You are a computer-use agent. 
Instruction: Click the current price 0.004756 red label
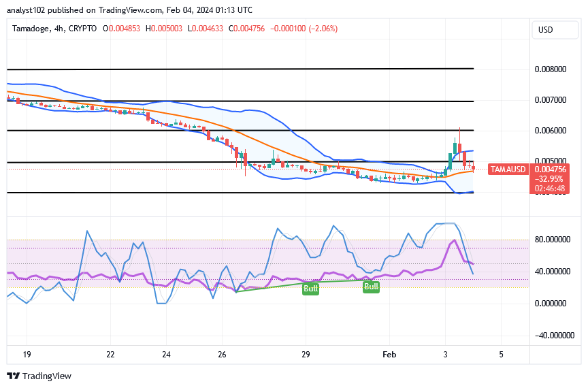pyautogui.click(x=550, y=169)
